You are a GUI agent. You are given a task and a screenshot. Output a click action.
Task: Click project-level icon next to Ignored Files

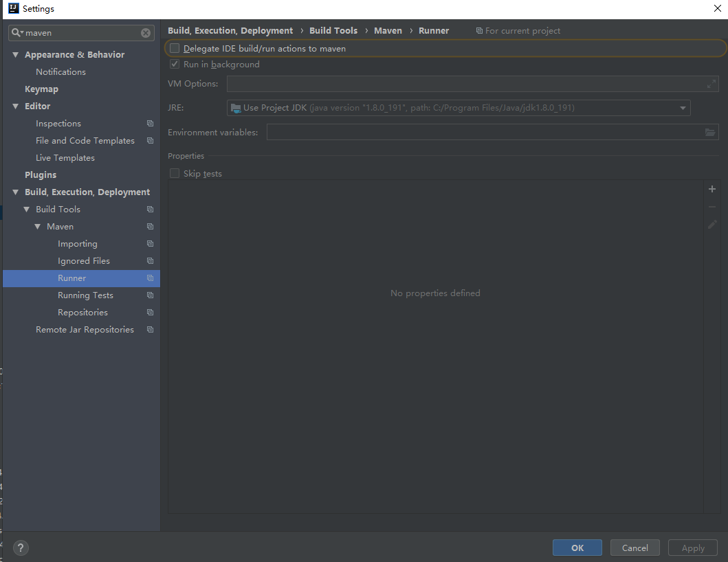(x=150, y=261)
